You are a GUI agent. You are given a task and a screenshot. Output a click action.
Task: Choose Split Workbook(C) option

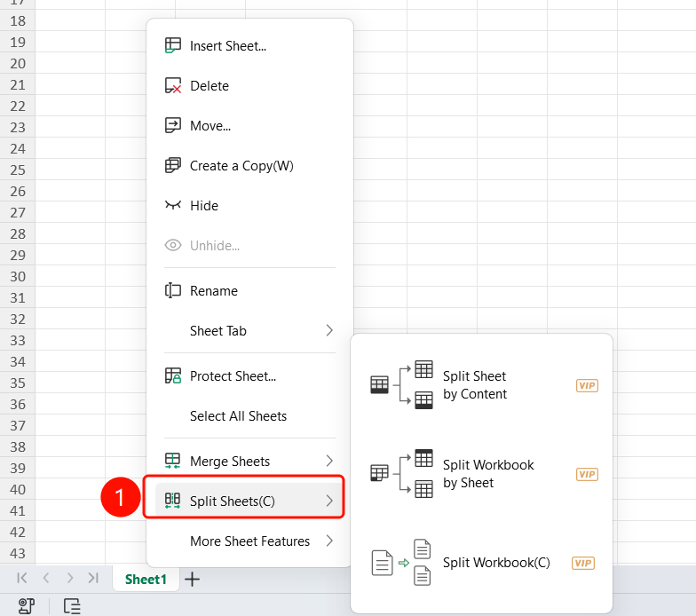[481, 563]
